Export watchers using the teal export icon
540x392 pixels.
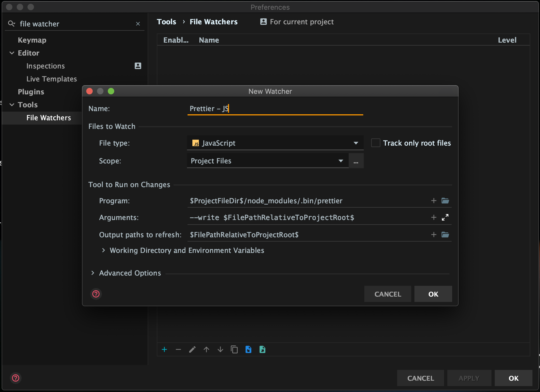pyautogui.click(x=262, y=349)
